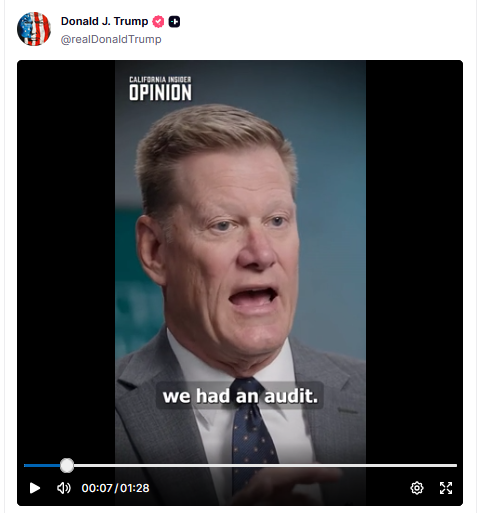Click the "we had an audit." caption
This screenshot has height=513, width=479.
240,396
